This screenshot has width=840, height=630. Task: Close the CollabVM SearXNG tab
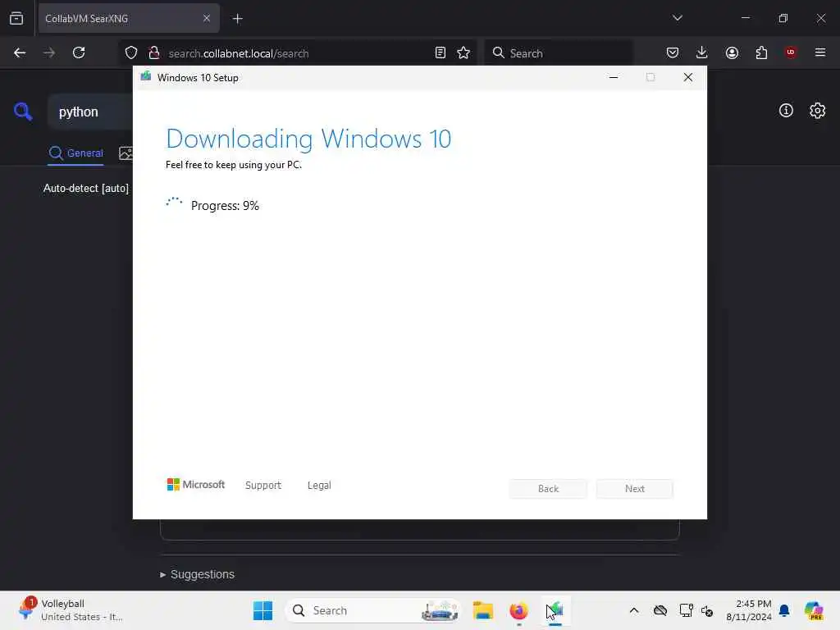point(207,18)
